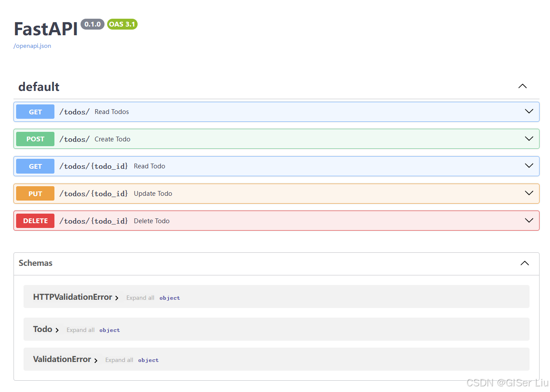This screenshot has height=392, width=550.
Task: Expand the Read Todos endpoint row
Action: 529,111
